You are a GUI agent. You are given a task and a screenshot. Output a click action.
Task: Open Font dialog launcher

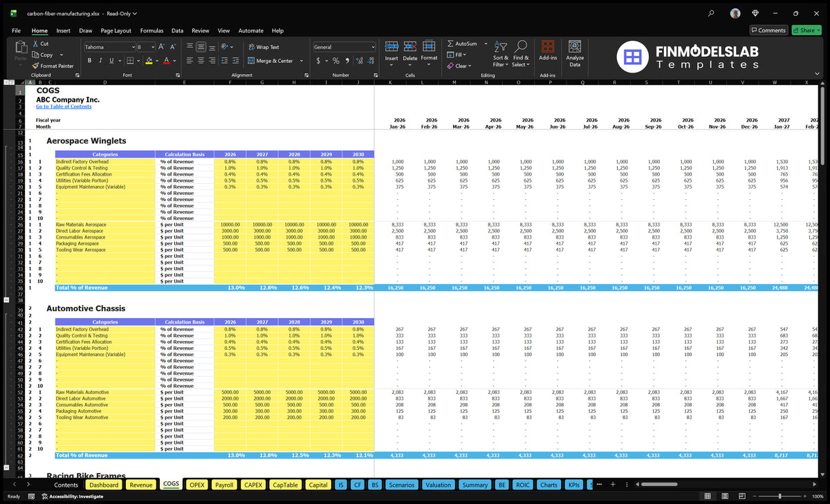click(x=177, y=75)
